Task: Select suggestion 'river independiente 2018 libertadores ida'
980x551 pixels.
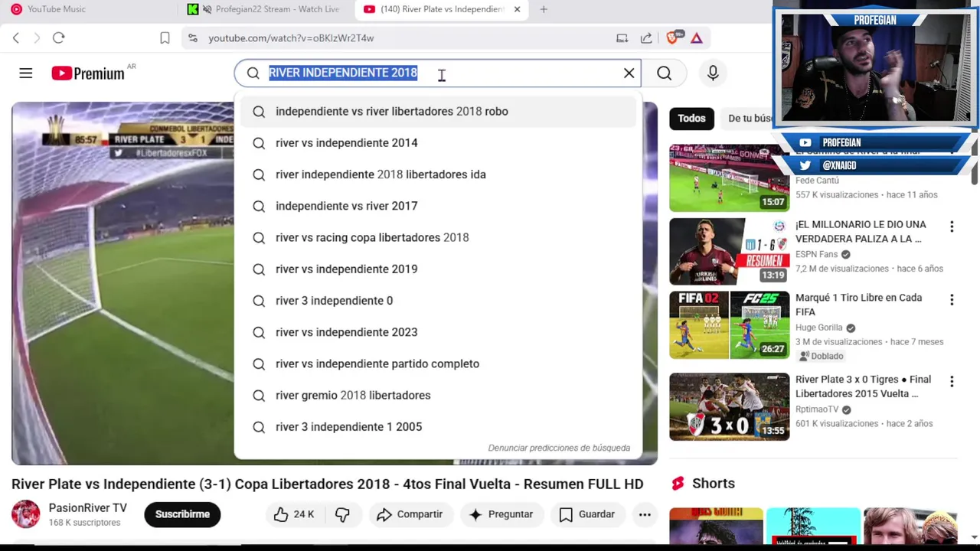Action: [x=438, y=174]
